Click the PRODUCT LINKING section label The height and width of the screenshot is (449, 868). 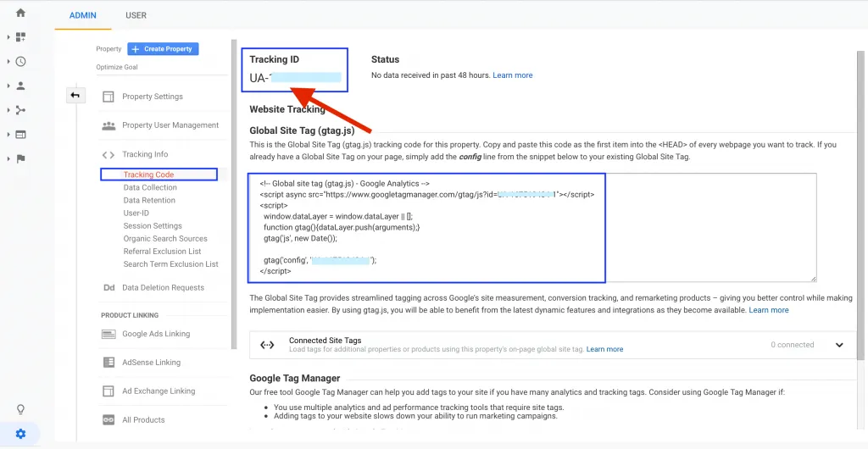(x=130, y=315)
